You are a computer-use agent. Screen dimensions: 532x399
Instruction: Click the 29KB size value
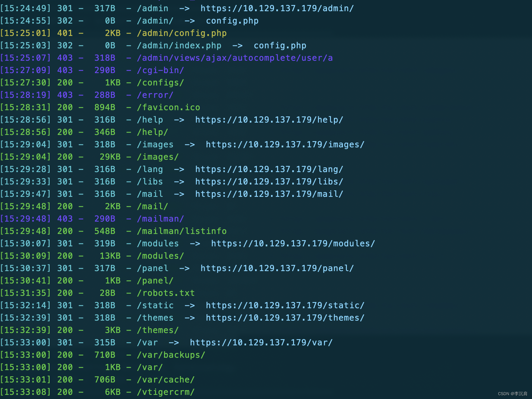click(110, 157)
